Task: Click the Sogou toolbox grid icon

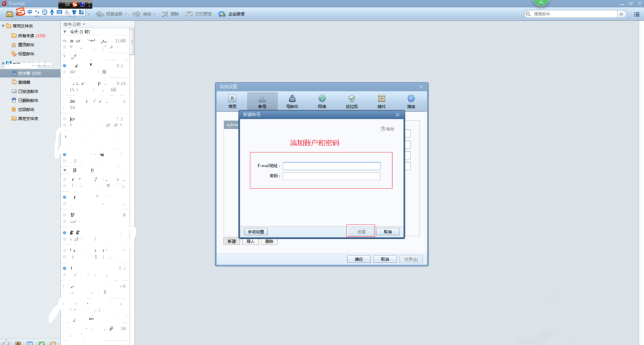Action: [x=81, y=12]
